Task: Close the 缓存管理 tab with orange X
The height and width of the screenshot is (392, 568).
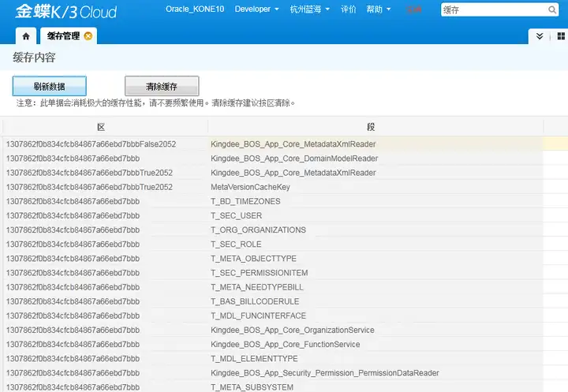Action: click(88, 35)
